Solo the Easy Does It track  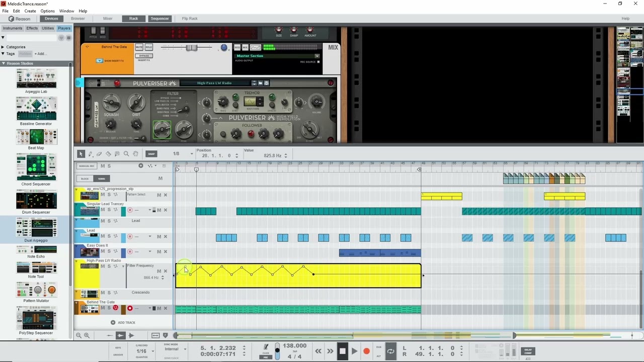point(109,251)
